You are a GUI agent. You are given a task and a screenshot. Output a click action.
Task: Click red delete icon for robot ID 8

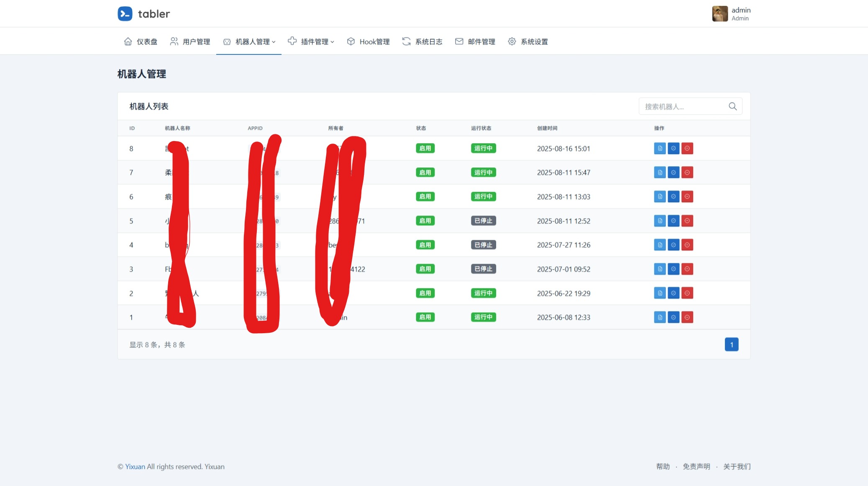pyautogui.click(x=687, y=148)
